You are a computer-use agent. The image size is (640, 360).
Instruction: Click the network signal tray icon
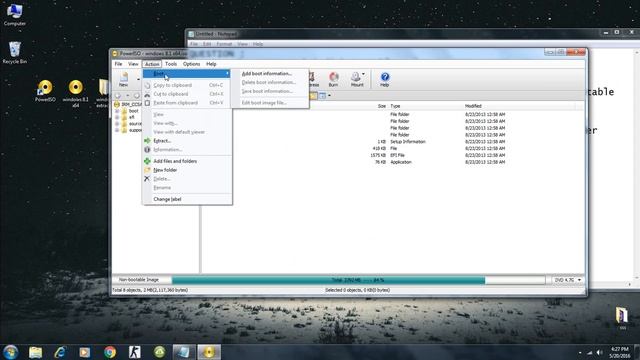pos(589,353)
